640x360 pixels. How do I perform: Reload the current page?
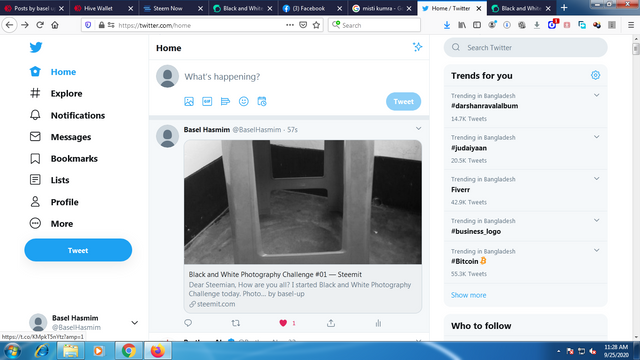[40, 25]
